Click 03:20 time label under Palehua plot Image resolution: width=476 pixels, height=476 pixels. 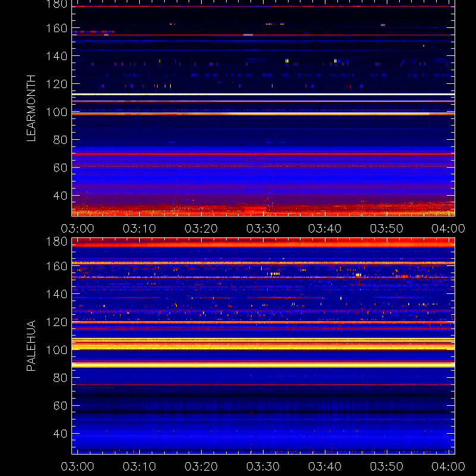[201, 466]
